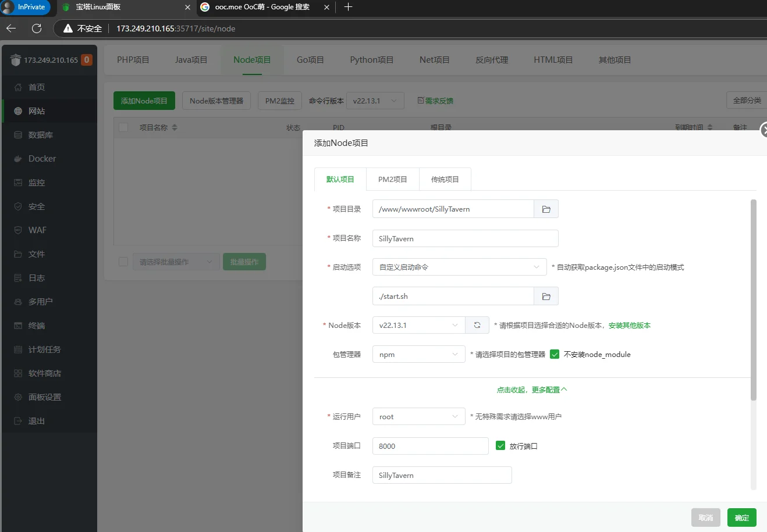Screen dimensions: 767x532
Task: Click the green 确定 button
Action: 741,517
